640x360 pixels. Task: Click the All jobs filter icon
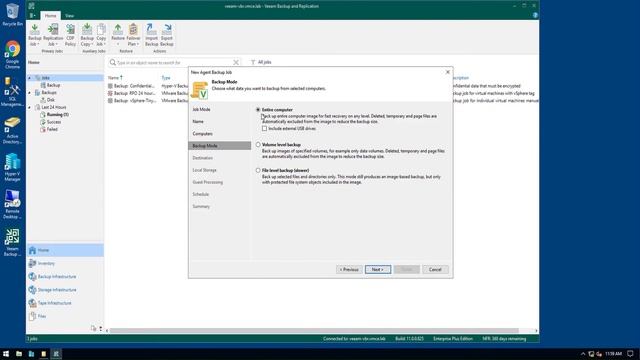(x=261, y=62)
